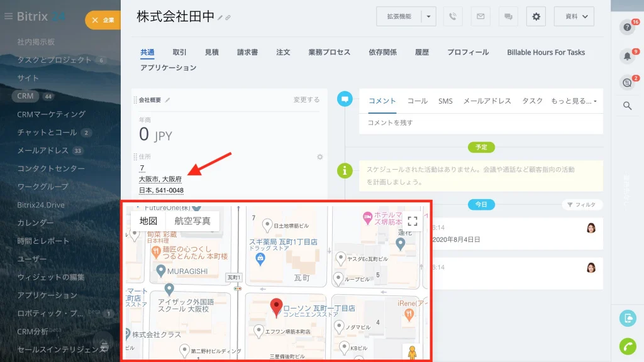The image size is (644, 362).
Task: Open settings gear in the header
Action: (536, 16)
